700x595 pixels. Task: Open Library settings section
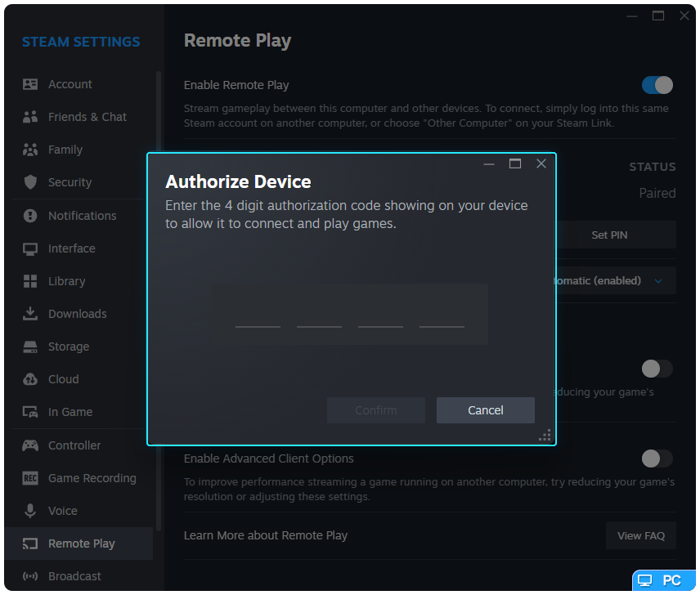click(x=79, y=281)
